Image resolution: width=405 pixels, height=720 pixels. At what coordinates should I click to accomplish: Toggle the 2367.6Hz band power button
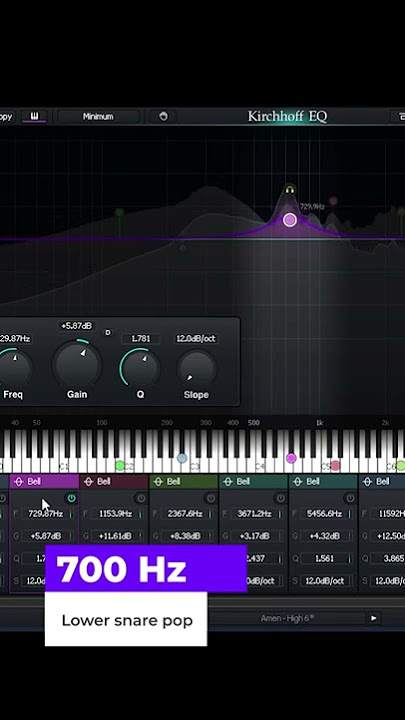tap(211, 498)
